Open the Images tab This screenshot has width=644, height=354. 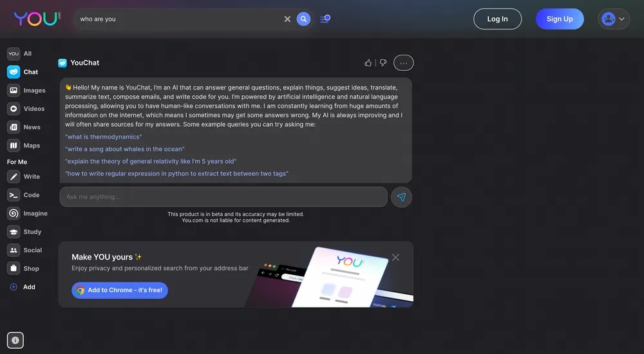click(x=26, y=90)
